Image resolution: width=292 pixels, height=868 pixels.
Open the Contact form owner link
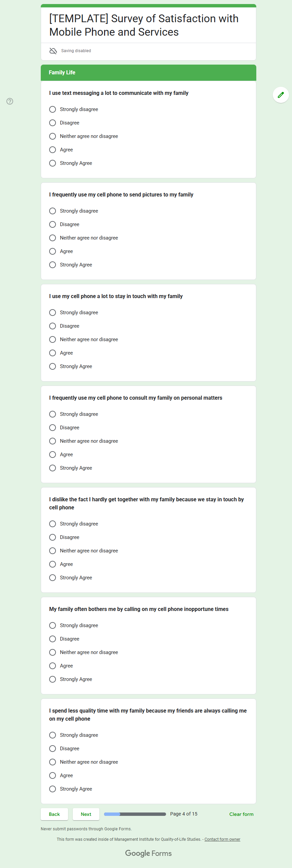(x=222, y=839)
